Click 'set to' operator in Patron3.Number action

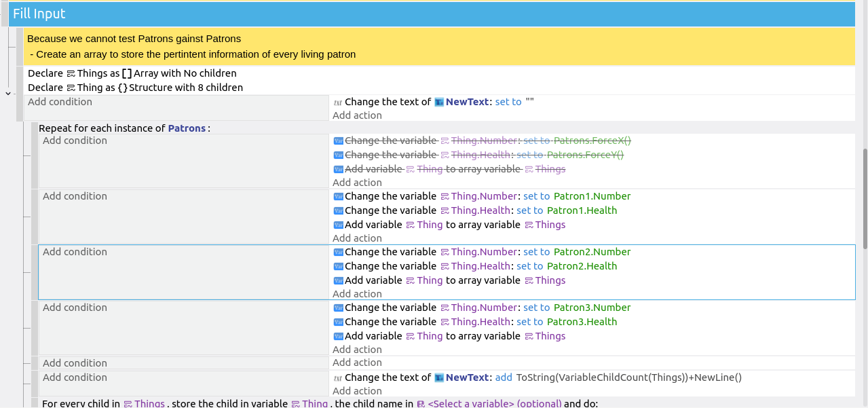pyautogui.click(x=536, y=308)
